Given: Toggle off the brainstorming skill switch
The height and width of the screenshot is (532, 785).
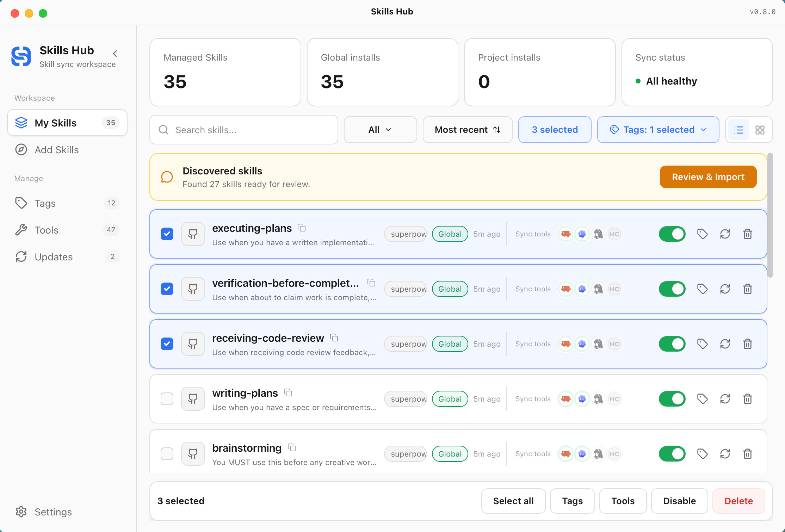Looking at the screenshot, I should coord(672,454).
